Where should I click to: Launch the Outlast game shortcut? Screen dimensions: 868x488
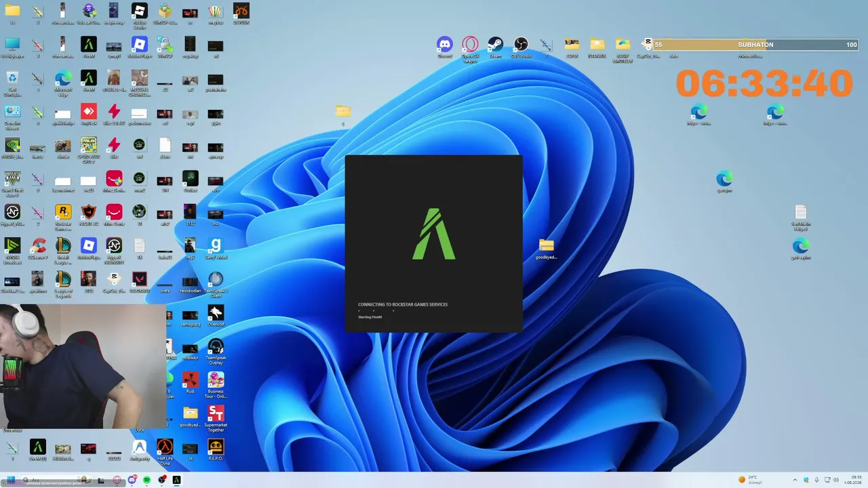tap(190, 182)
